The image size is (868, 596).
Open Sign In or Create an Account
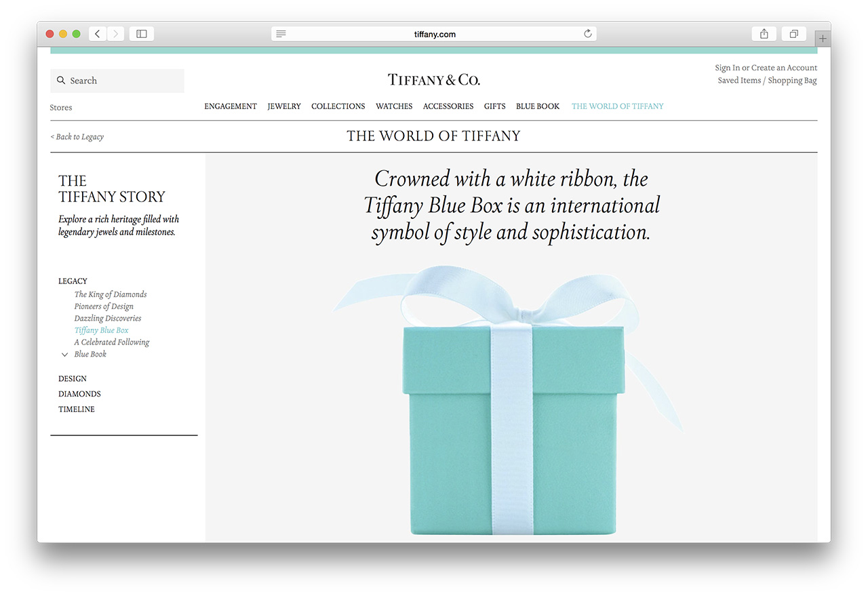[x=766, y=68]
